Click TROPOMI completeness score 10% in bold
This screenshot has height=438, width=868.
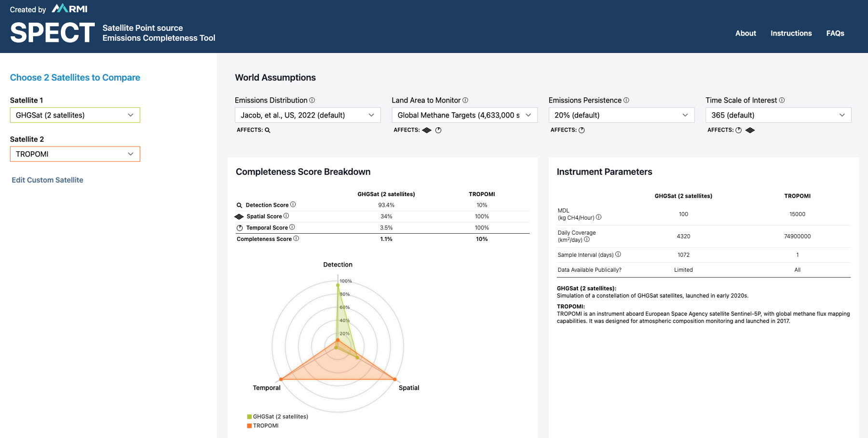pos(482,239)
